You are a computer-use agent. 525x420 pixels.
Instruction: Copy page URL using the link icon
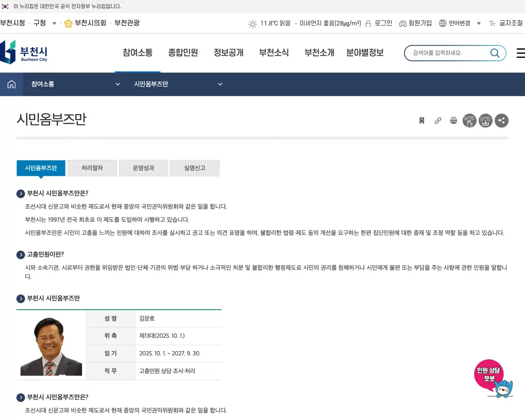tap(437, 120)
